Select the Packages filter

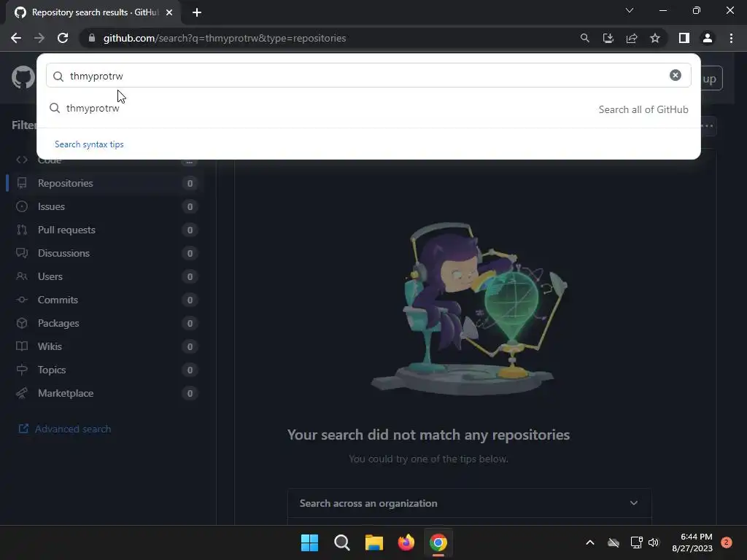click(106, 323)
